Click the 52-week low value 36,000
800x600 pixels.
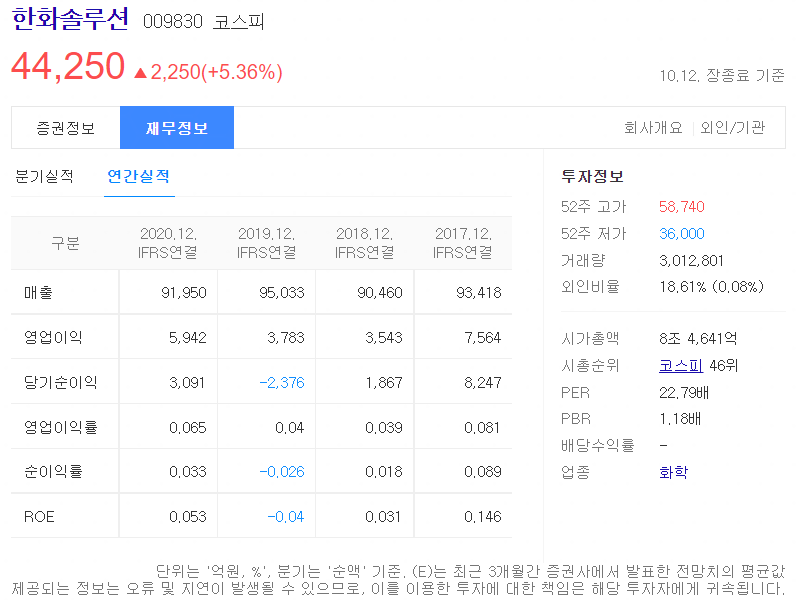[682, 234]
